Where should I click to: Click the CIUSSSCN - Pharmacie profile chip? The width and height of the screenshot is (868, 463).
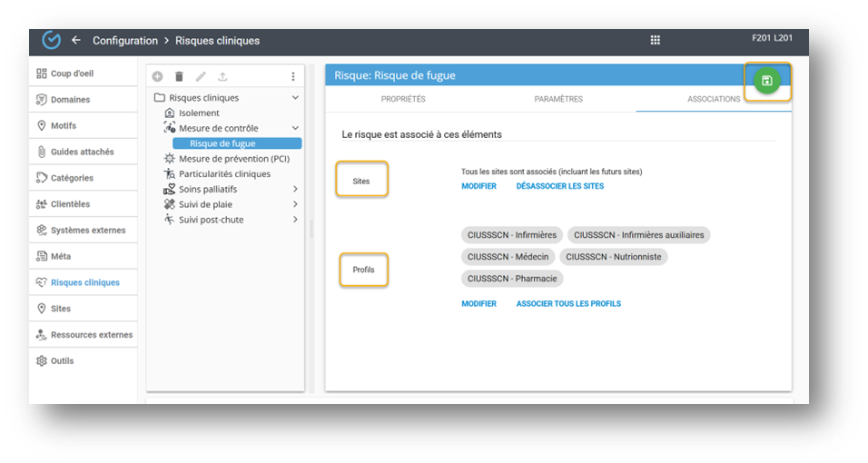pyautogui.click(x=512, y=279)
